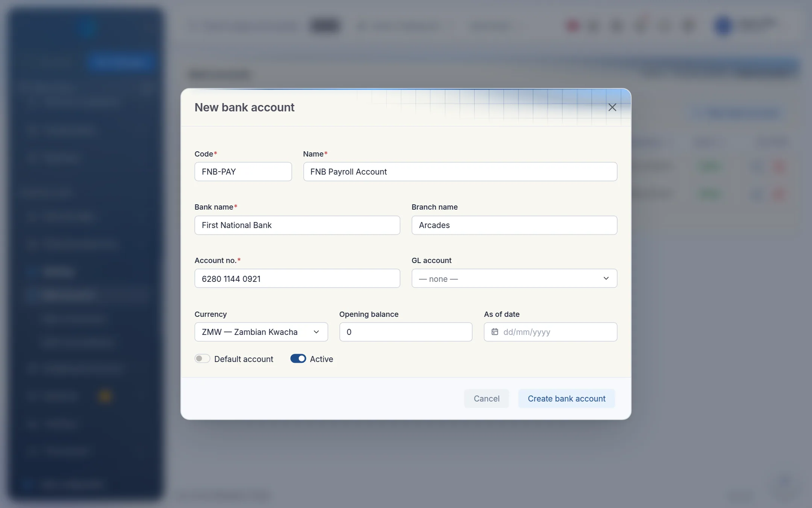Click Create bank account button
This screenshot has height=508, width=812.
coord(567,398)
